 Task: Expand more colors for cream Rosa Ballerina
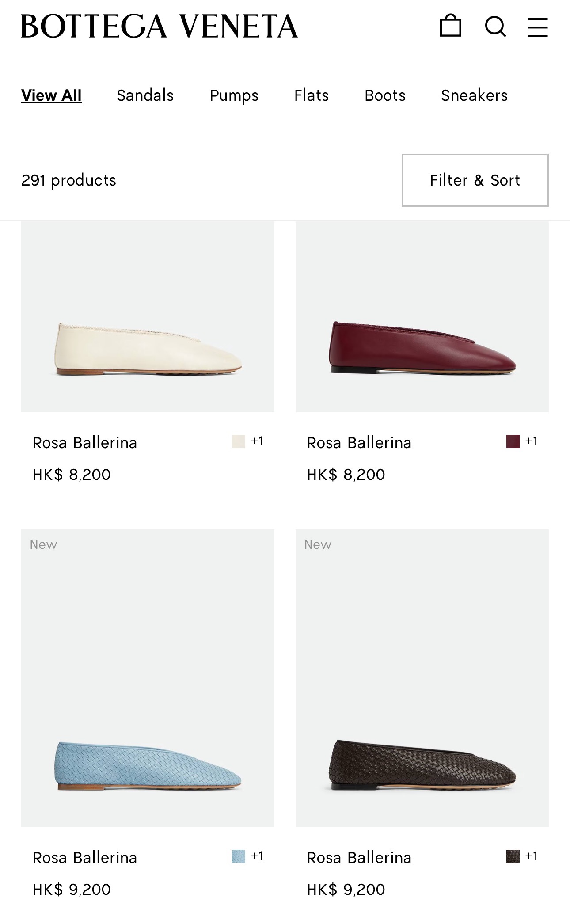tap(257, 441)
